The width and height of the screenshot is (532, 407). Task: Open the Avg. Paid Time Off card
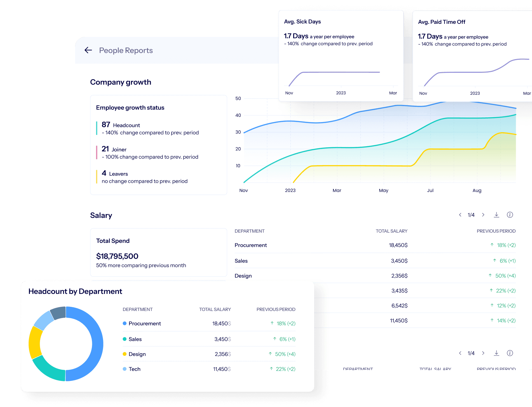tap(472, 56)
